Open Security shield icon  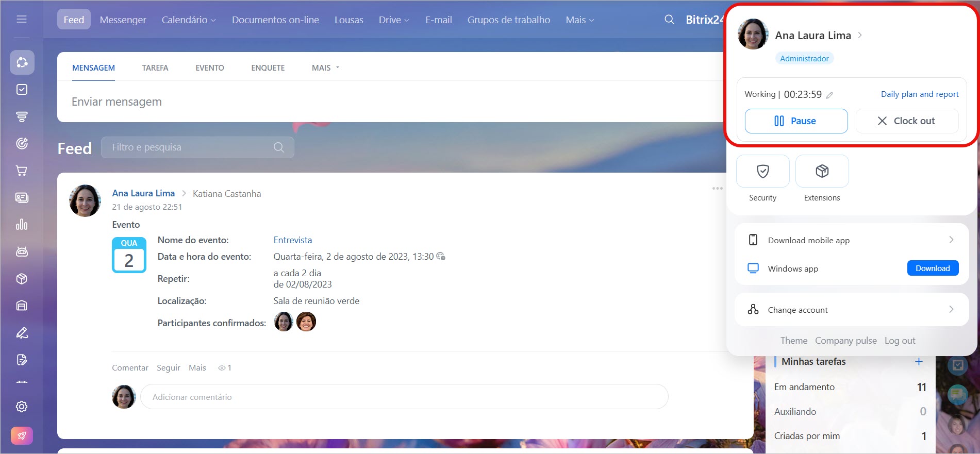pyautogui.click(x=762, y=172)
